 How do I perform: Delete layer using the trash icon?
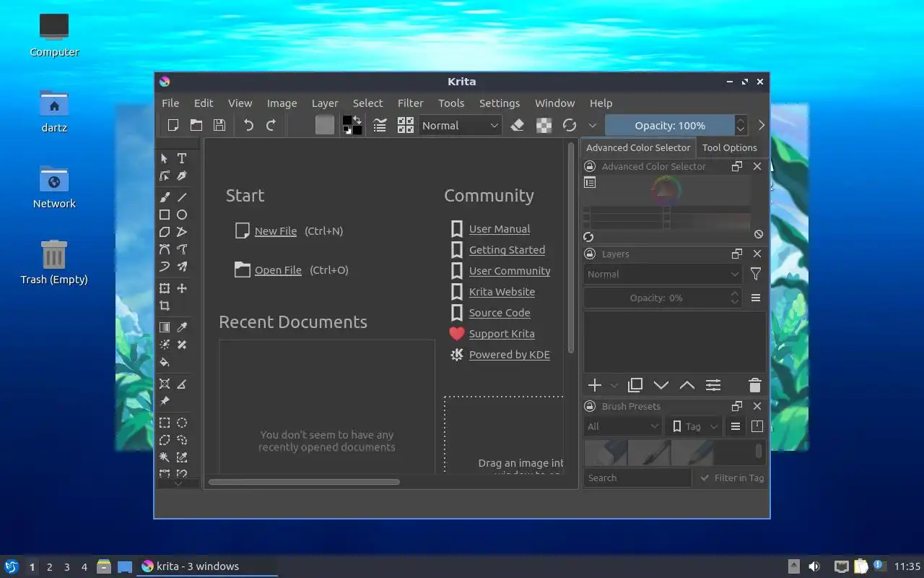point(754,385)
